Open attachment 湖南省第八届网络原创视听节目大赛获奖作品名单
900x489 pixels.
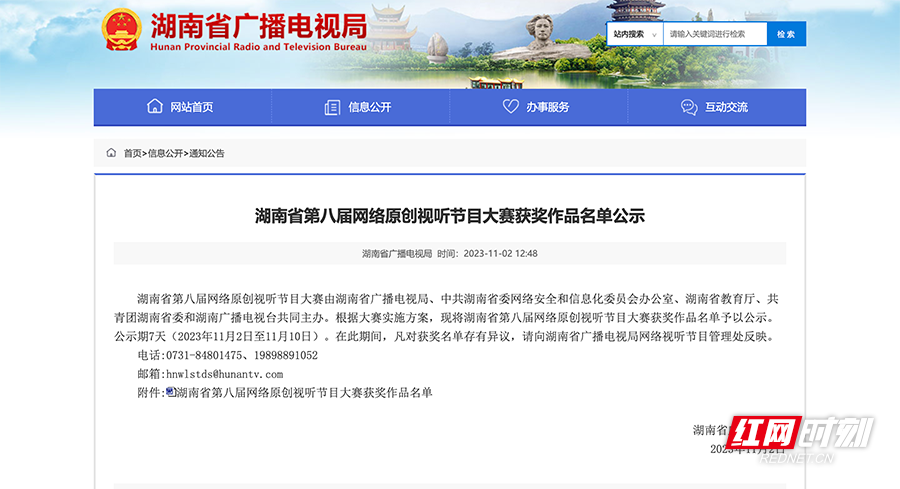(x=304, y=393)
